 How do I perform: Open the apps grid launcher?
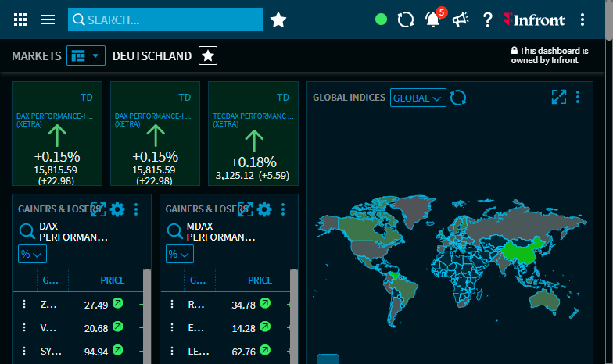21,20
